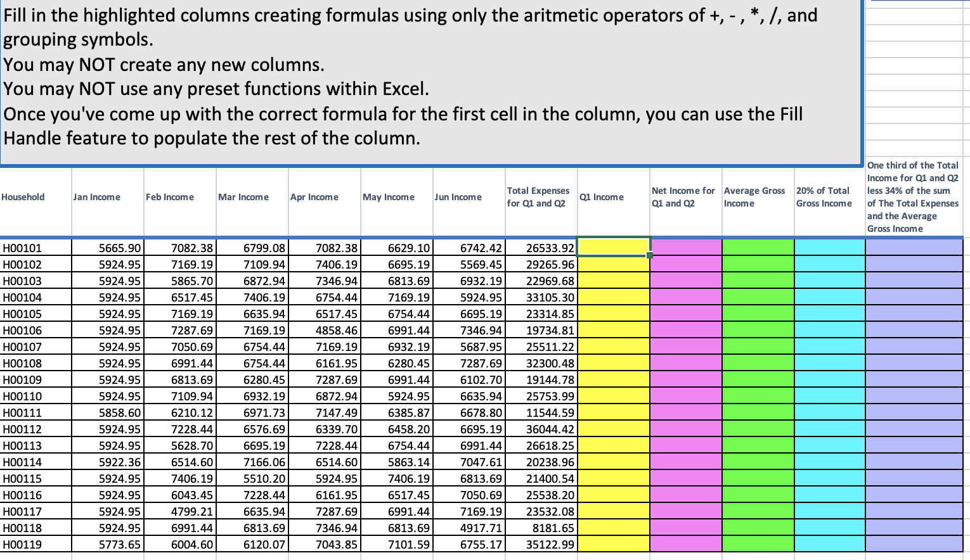Click the Average Gross Income header

(754, 195)
